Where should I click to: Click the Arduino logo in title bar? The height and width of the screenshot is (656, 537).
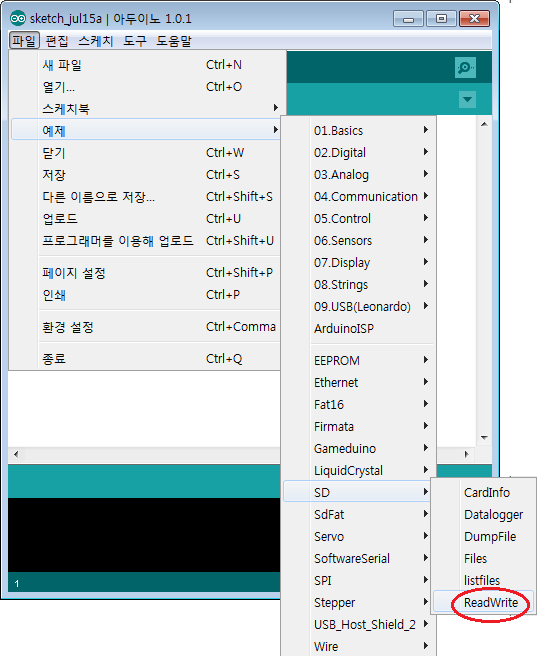[x=18, y=18]
